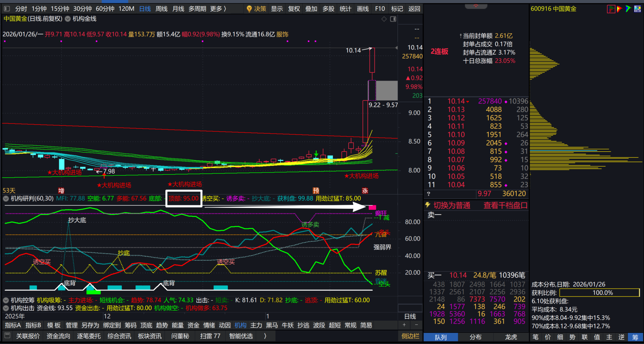
Task: Switch to 周线 weekly chart
Action: (161, 9)
